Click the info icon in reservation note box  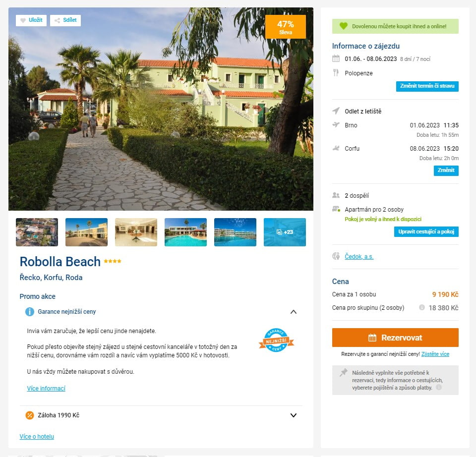click(x=439, y=388)
